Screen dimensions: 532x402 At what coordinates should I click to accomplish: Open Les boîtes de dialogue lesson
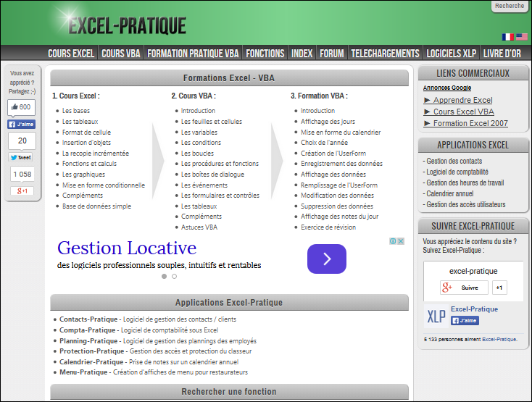click(213, 175)
